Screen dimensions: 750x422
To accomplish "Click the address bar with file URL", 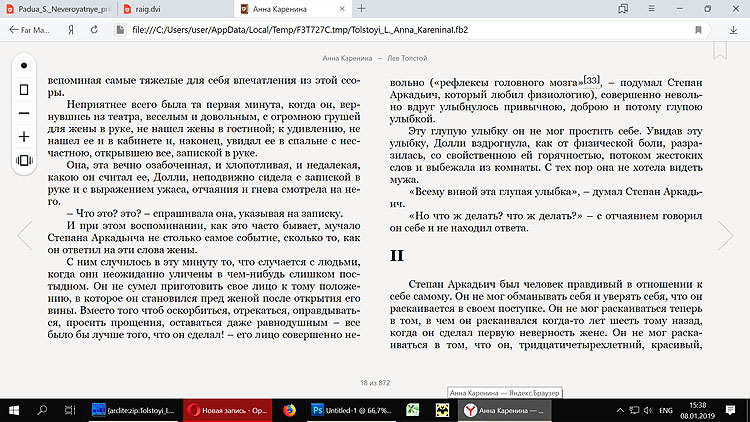I will [400, 31].
